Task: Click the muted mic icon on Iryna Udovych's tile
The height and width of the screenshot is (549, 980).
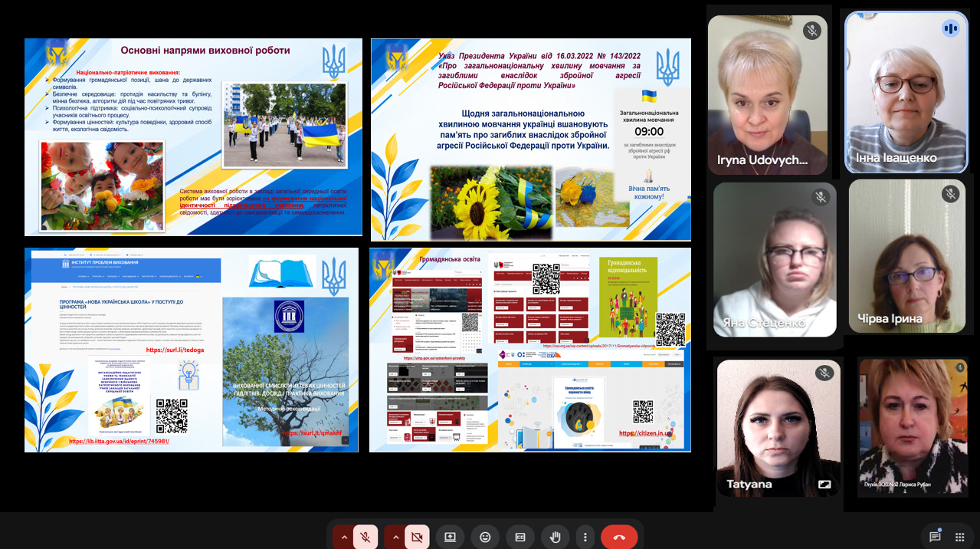Action: pos(811,31)
